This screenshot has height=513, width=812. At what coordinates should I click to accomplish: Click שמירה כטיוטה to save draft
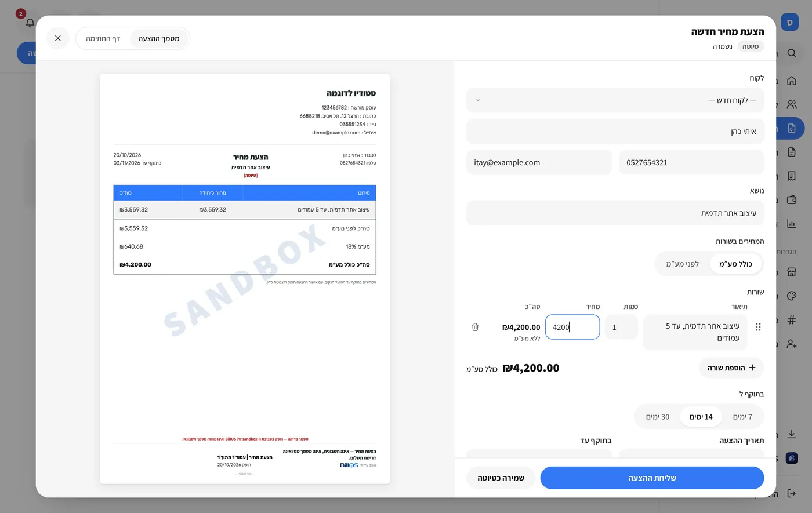[x=501, y=478]
